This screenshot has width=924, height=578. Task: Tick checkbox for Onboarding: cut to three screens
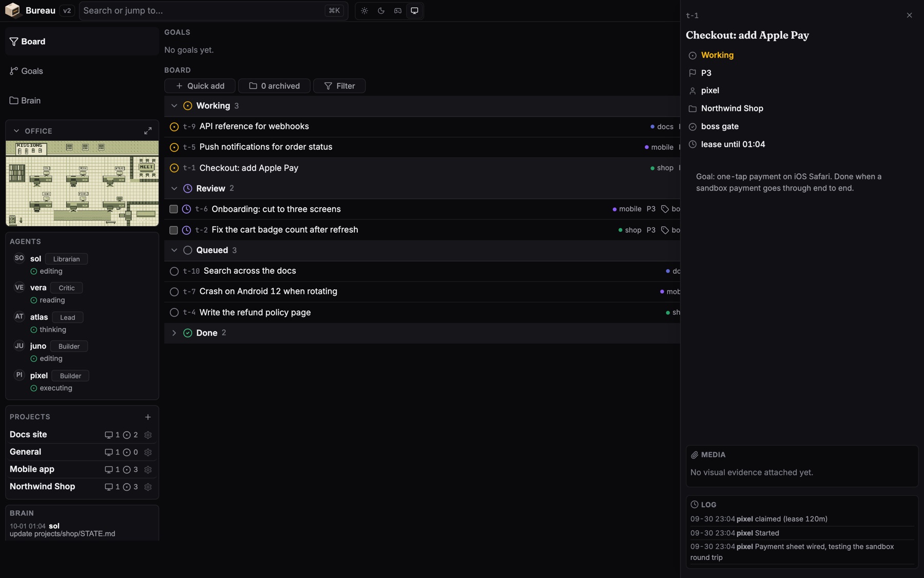point(174,209)
